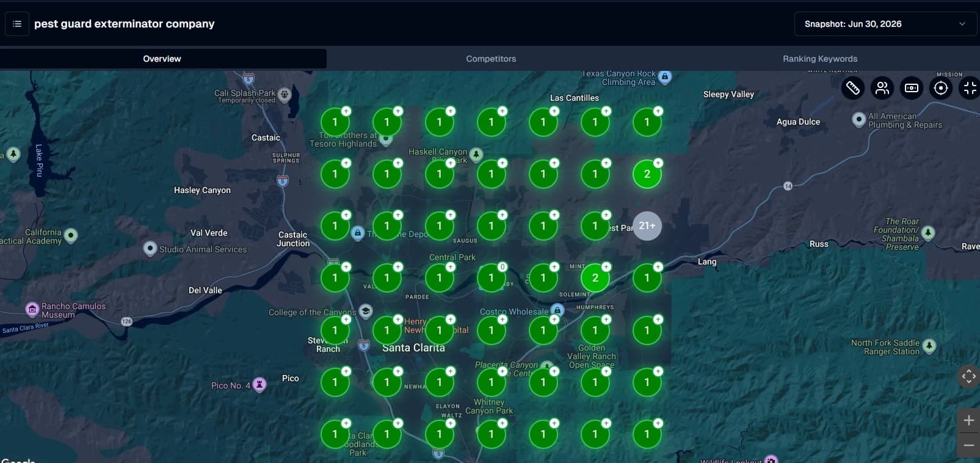Click the Texas Canyon Rock Climbing Area pin
980x463 pixels.
tap(666, 77)
